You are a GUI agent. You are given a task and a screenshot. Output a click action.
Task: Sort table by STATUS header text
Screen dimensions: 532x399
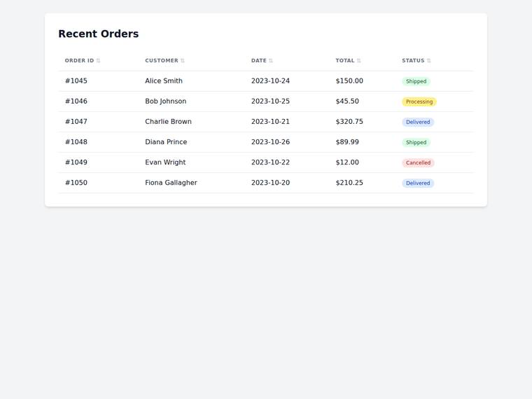point(413,61)
